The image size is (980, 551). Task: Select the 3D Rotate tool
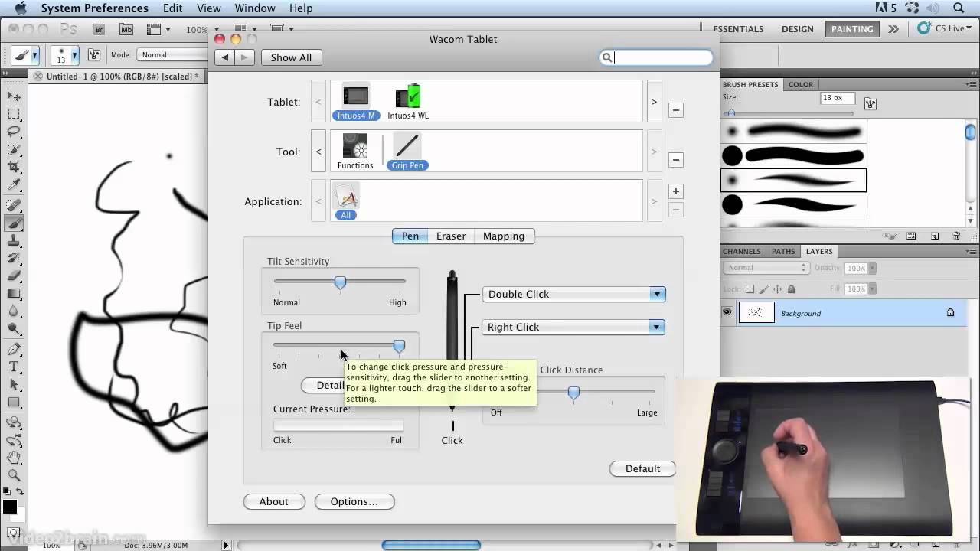(14, 422)
